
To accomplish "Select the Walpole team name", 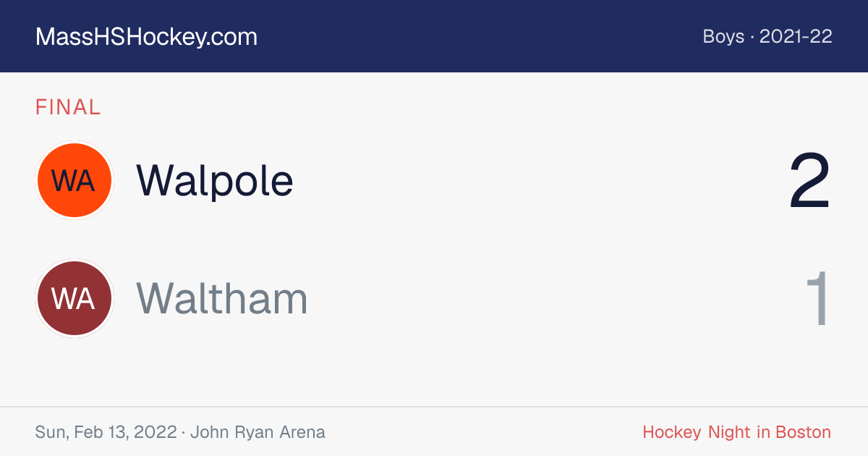I will (x=215, y=180).
